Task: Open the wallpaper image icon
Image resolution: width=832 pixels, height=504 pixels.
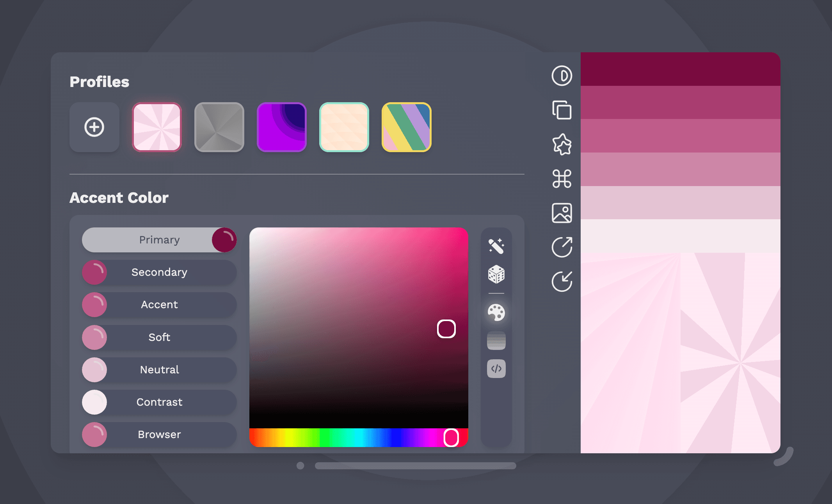Action: [562, 213]
